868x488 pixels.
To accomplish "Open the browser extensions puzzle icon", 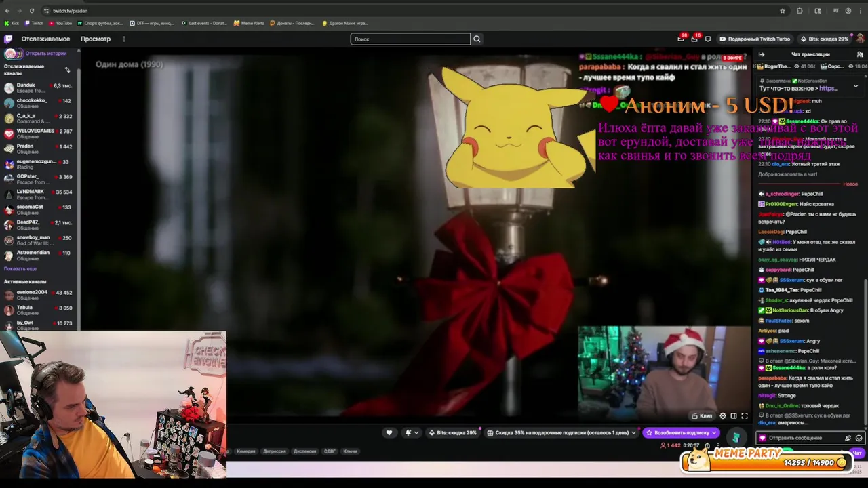I will pyautogui.click(x=800, y=11).
